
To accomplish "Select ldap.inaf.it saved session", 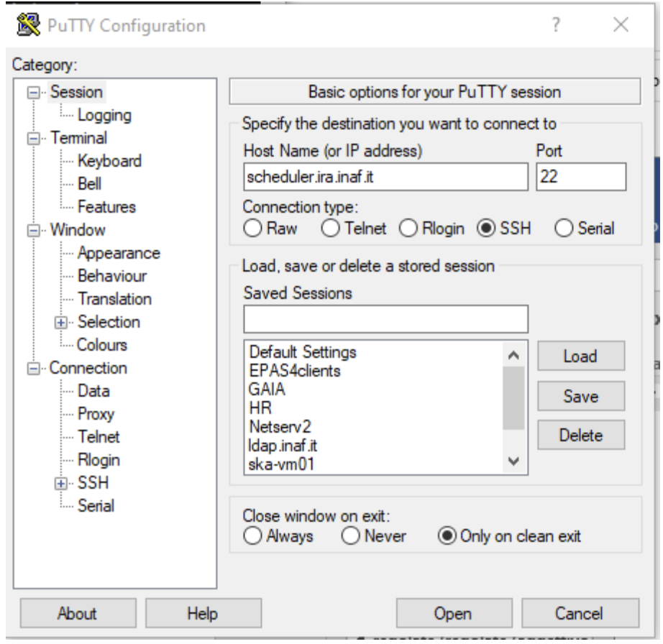I will pyautogui.click(x=282, y=446).
